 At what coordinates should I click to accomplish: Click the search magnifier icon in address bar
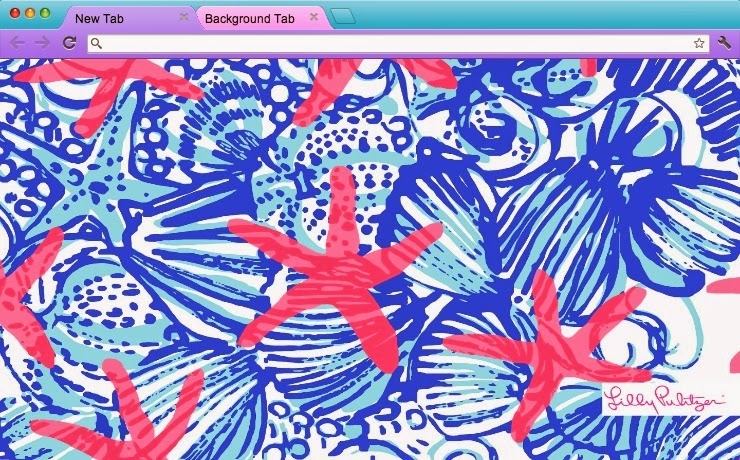tap(96, 43)
